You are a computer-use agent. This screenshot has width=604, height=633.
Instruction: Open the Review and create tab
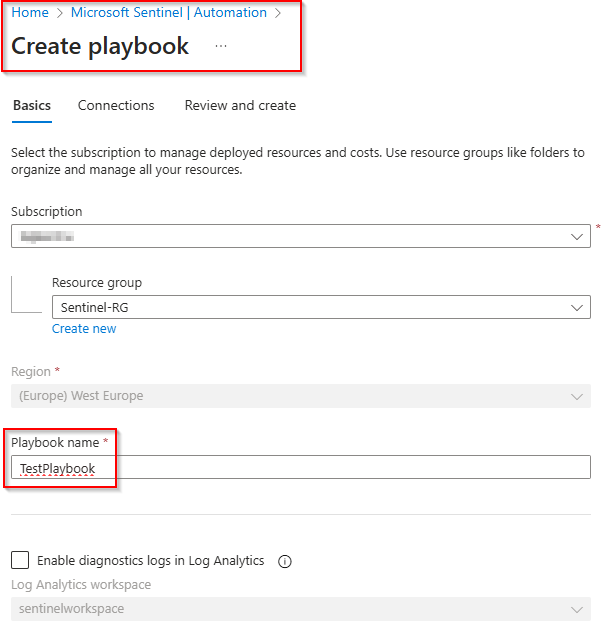(240, 105)
